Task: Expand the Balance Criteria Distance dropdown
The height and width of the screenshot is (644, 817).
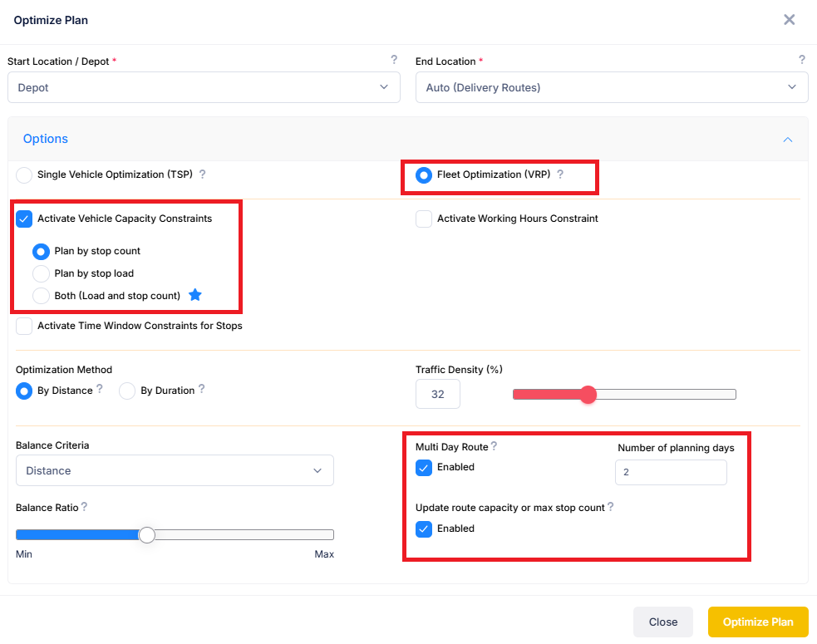Action: (175, 470)
